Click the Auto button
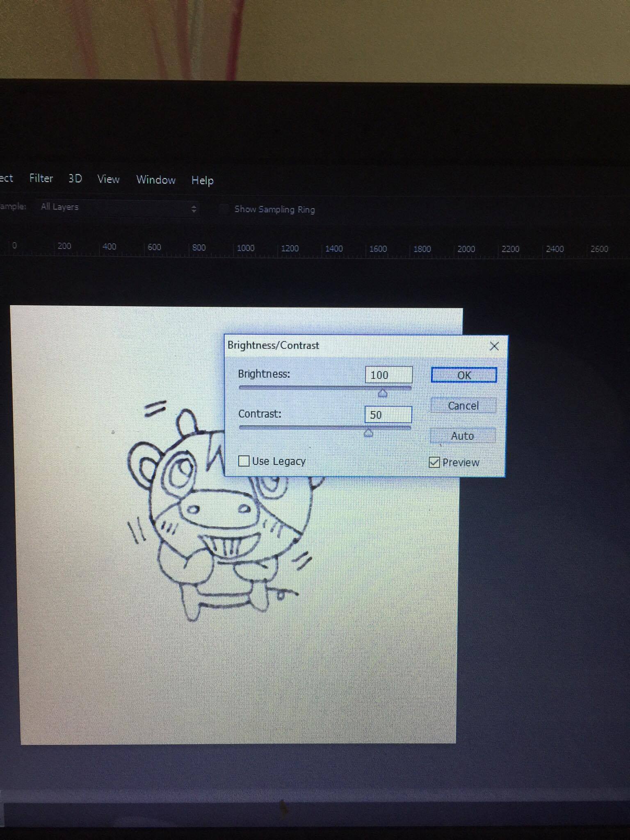The image size is (630, 840). (x=463, y=436)
